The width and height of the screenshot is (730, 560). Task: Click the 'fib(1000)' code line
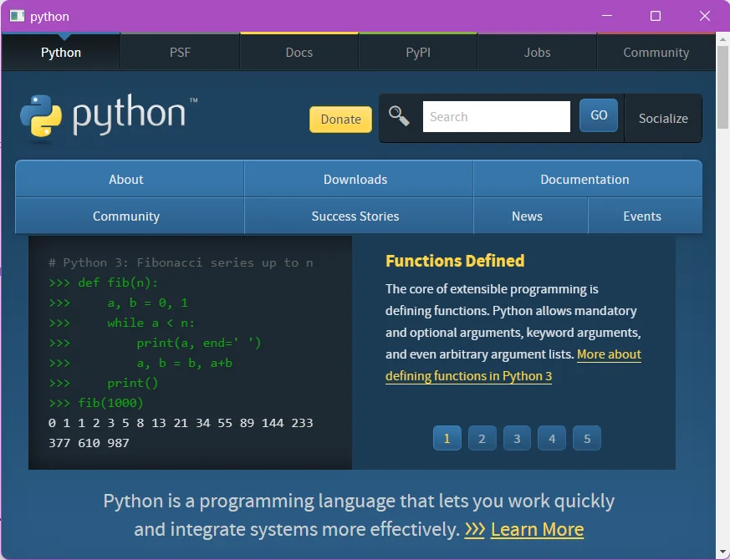click(x=96, y=403)
